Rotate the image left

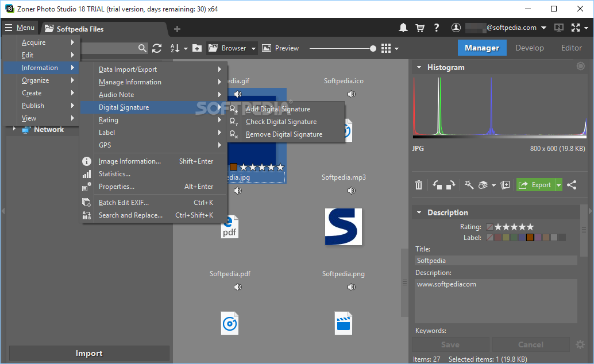click(437, 185)
